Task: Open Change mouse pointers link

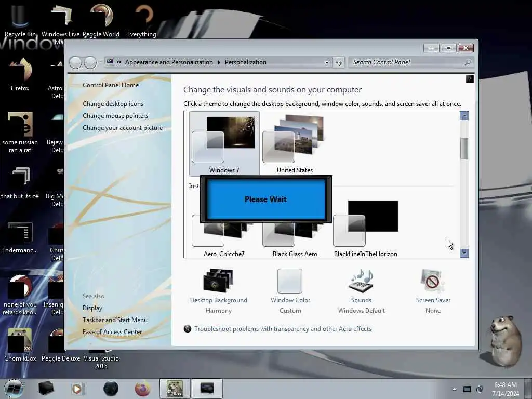Action: (x=115, y=116)
